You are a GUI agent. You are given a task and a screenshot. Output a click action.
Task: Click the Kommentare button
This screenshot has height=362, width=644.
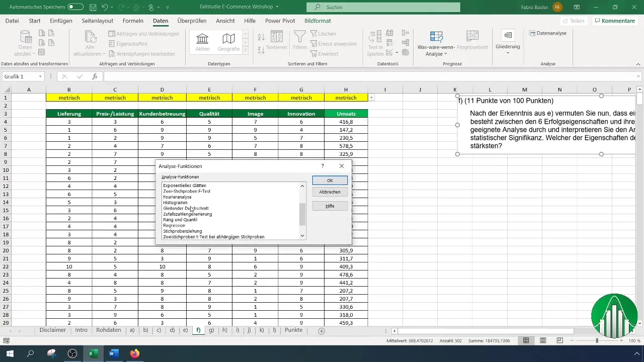coord(614,21)
